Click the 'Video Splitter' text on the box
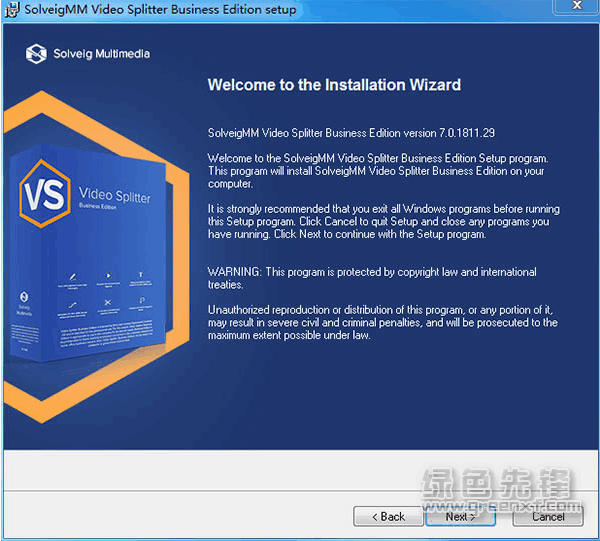Screen dimensions: 600x541 [x=114, y=195]
